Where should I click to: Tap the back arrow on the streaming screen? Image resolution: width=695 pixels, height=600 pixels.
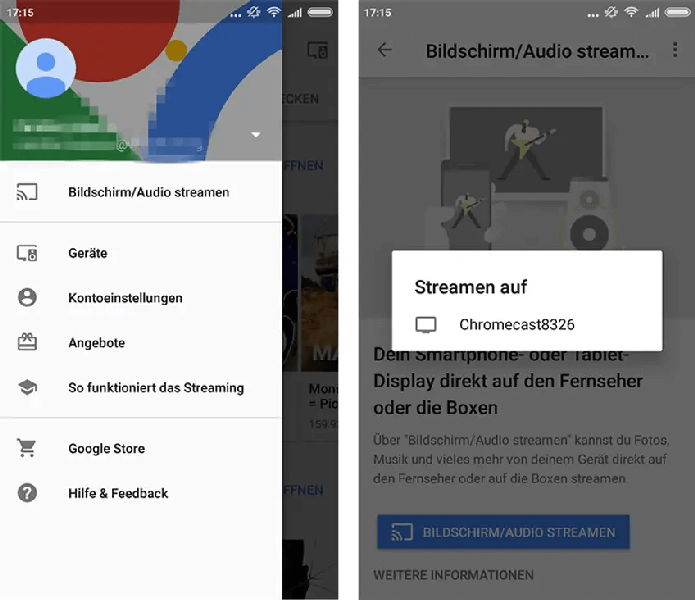pyautogui.click(x=384, y=50)
